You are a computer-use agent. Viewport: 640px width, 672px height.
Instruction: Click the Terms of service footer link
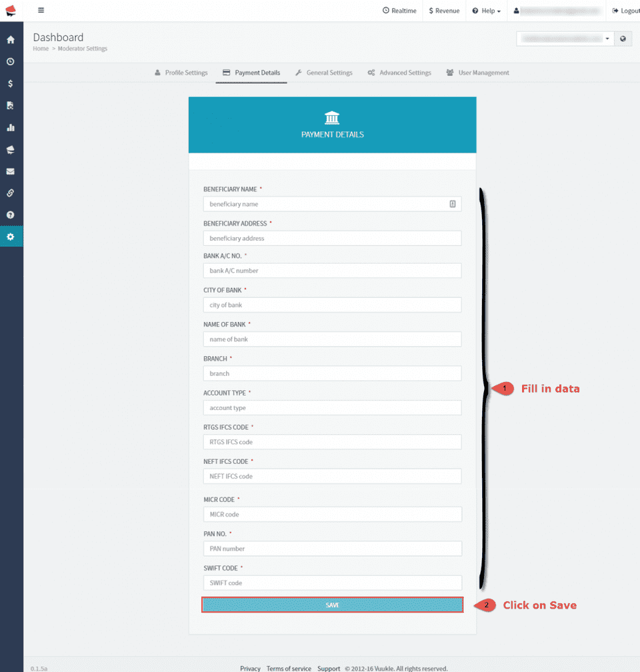pyautogui.click(x=289, y=668)
